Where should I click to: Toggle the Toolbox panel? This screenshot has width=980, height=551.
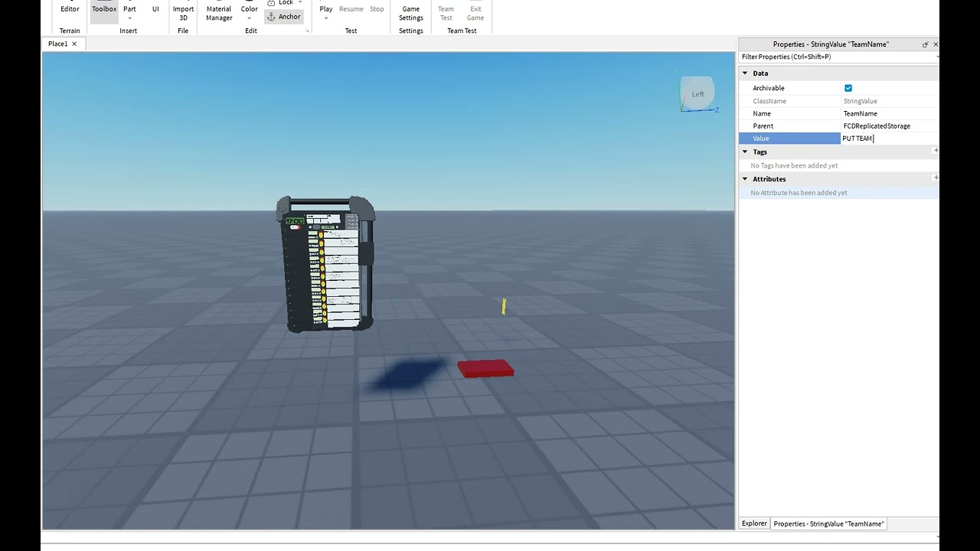[104, 9]
